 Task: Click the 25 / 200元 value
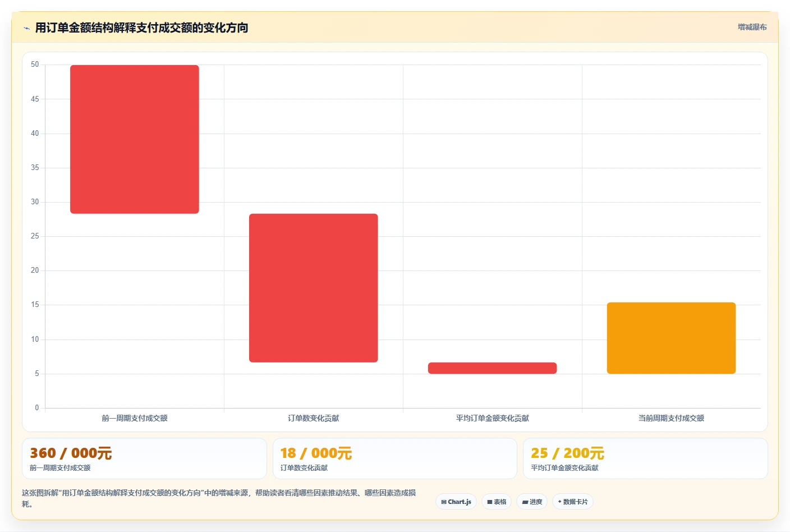[567, 453]
